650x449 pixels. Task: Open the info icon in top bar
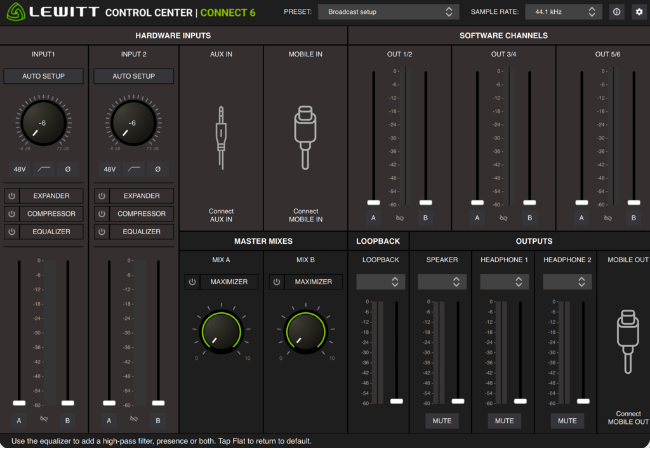616,12
